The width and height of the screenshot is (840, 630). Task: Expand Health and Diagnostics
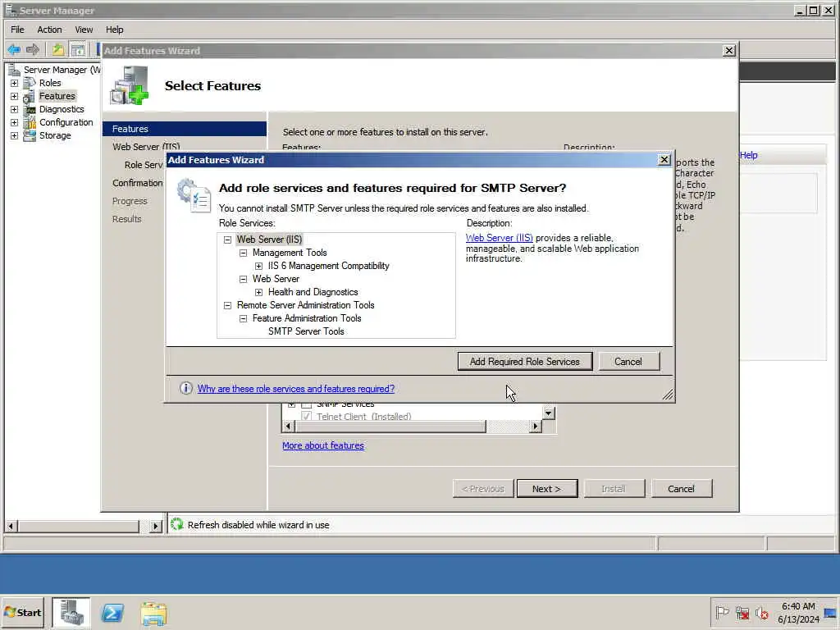(x=258, y=293)
